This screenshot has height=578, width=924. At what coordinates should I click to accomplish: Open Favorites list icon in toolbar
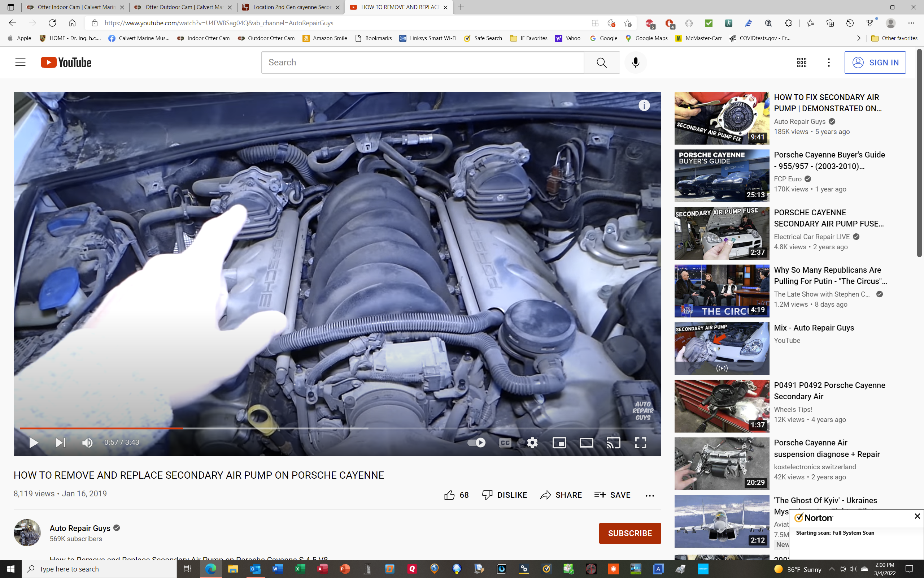coord(810,23)
